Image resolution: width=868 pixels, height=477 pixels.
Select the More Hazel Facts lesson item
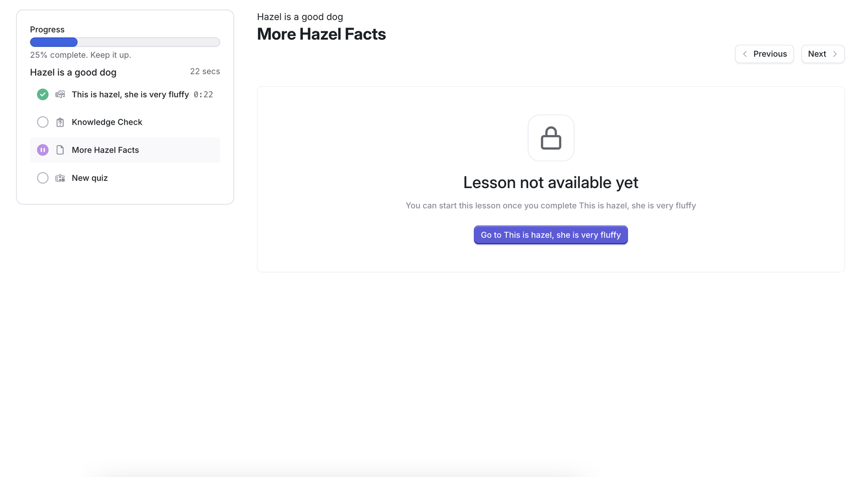(105, 150)
